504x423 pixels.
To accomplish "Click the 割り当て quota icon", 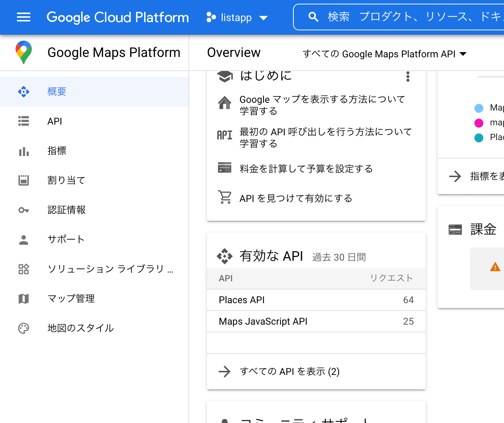I will 24,180.
